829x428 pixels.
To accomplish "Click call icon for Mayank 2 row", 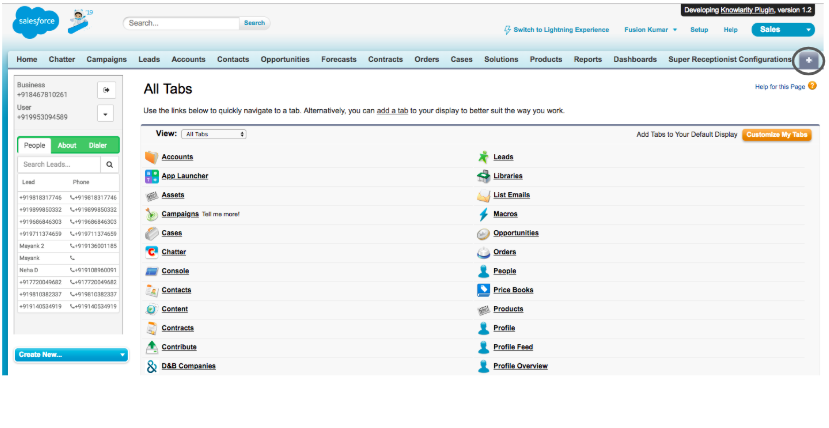I will pyautogui.click(x=72, y=246).
